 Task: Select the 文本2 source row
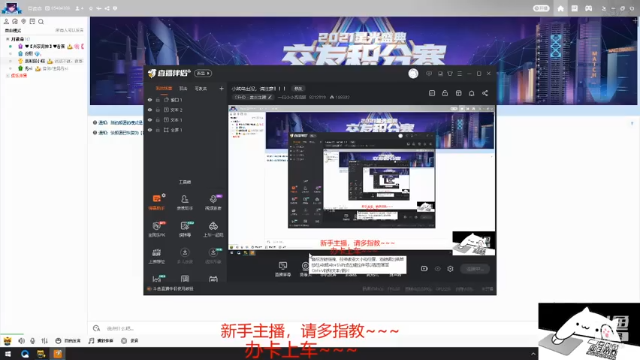(x=185, y=110)
